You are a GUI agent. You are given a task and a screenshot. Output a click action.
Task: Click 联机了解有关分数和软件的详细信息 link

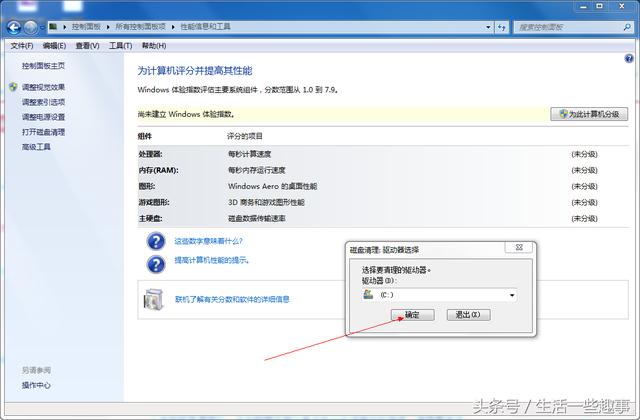(x=232, y=299)
